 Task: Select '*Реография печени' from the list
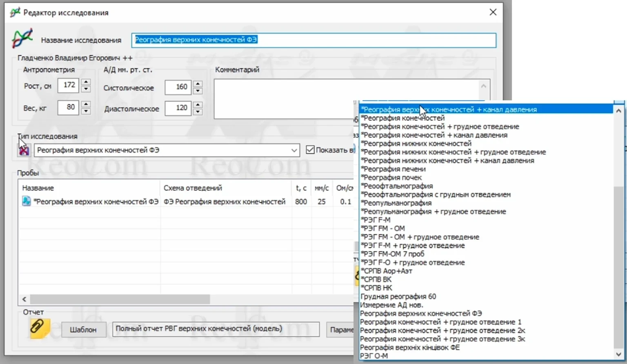click(486, 169)
